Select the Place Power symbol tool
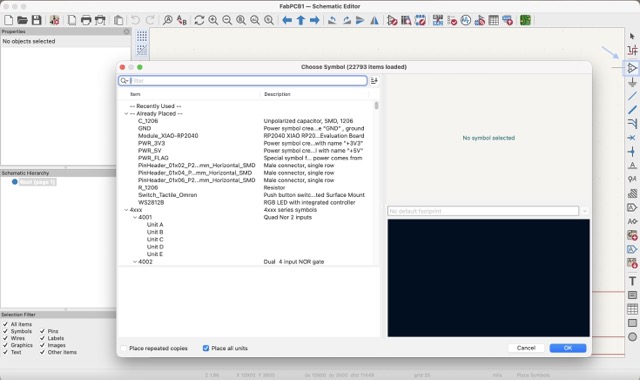This screenshot has height=380, width=640. pos(632,82)
